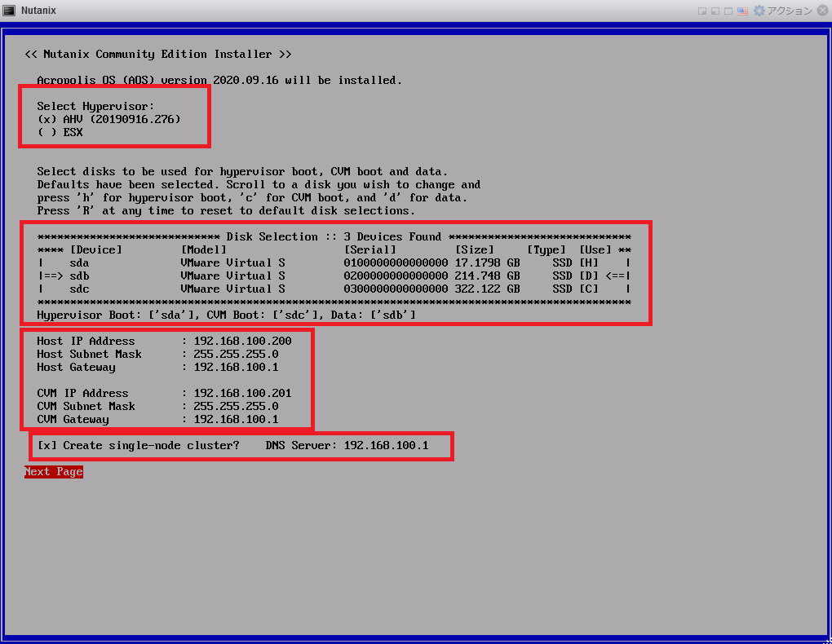
Task: Click the Hypervisor Boot summary line
Action: pos(226,315)
